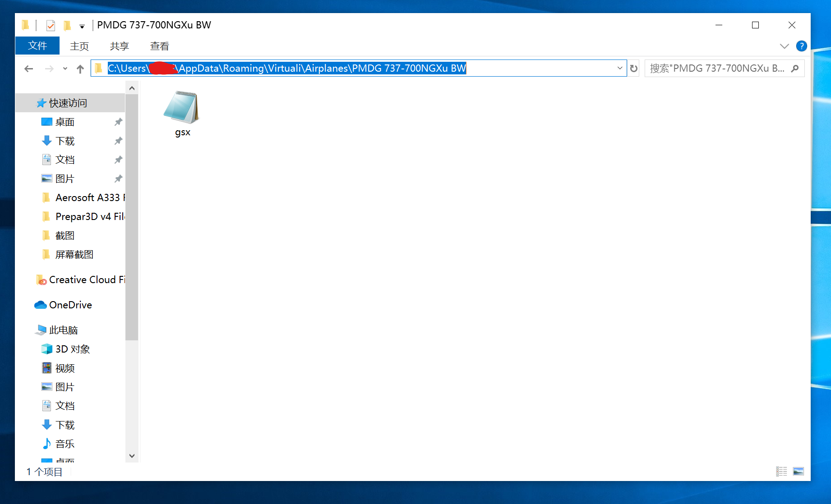Screen dimensions: 831x504
Task: Select OneDrive in navigation pane
Action: tap(70, 305)
